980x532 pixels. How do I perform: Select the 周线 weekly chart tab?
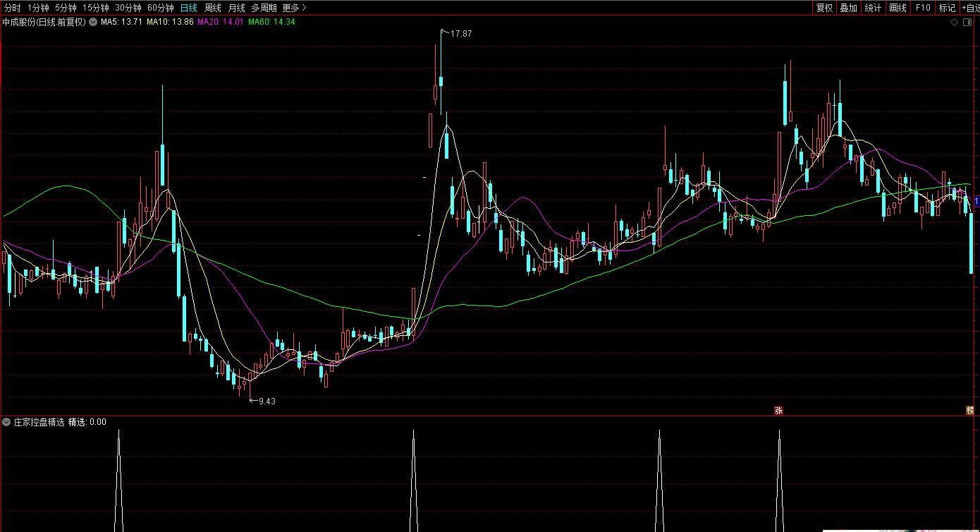click(212, 8)
